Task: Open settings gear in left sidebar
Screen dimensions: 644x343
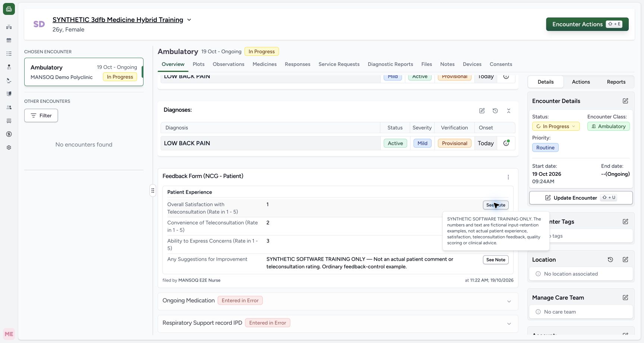Action: [x=9, y=147]
